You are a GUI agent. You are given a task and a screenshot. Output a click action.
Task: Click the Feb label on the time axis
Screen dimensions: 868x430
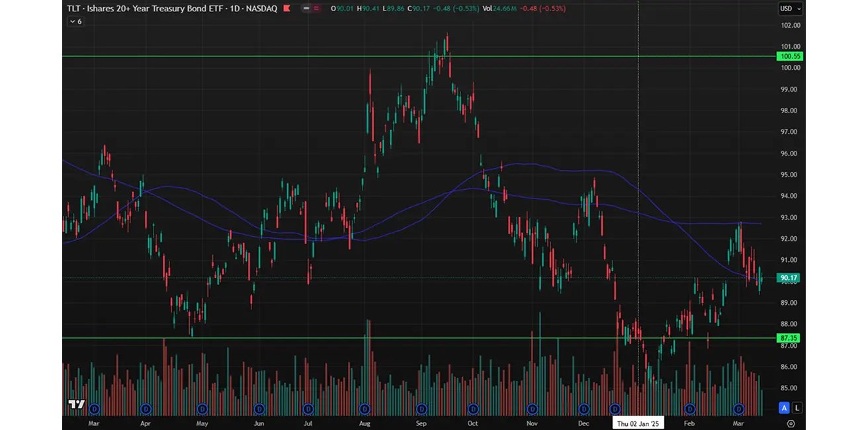[690, 423]
